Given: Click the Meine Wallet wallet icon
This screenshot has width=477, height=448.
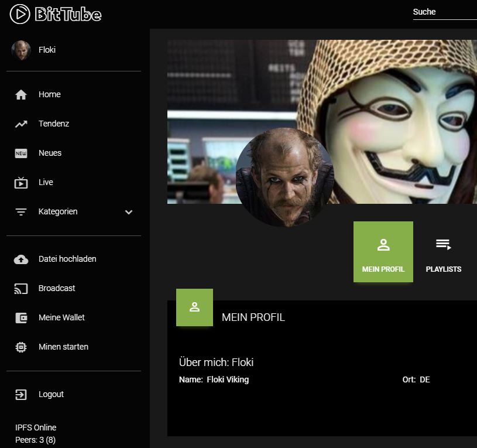Looking at the screenshot, I should click(21, 318).
